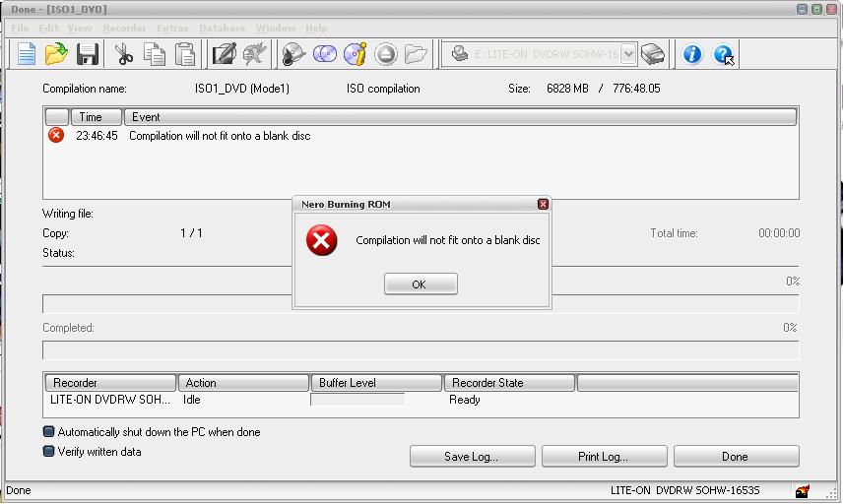This screenshot has height=504, width=844.
Task: Click the 6828 MB size value
Action: coord(567,89)
